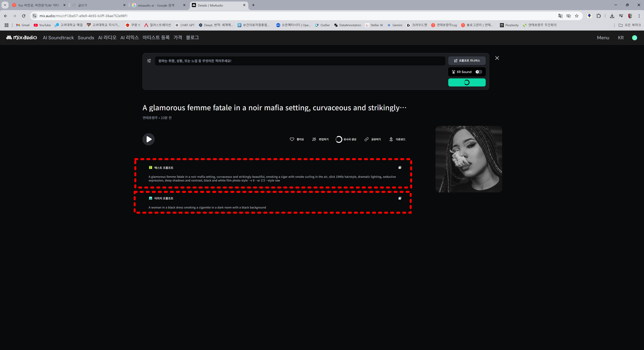Expand the Menu dropdown in header

click(x=603, y=38)
